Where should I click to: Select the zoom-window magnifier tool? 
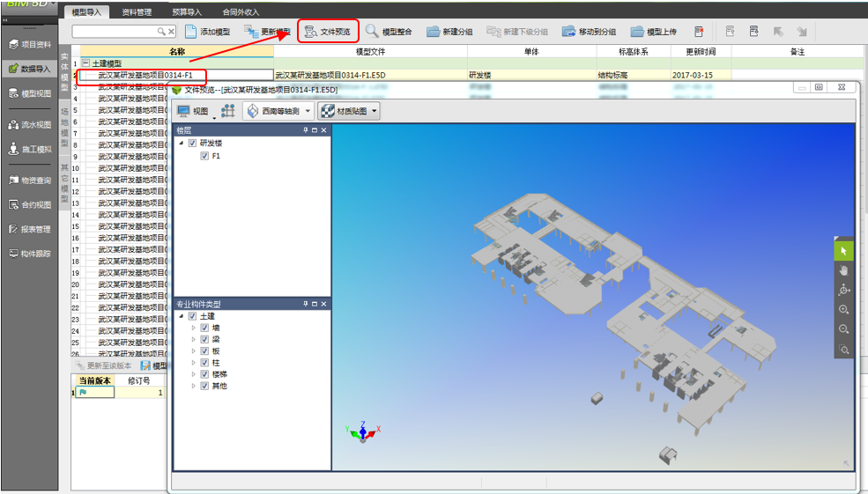[843, 349]
